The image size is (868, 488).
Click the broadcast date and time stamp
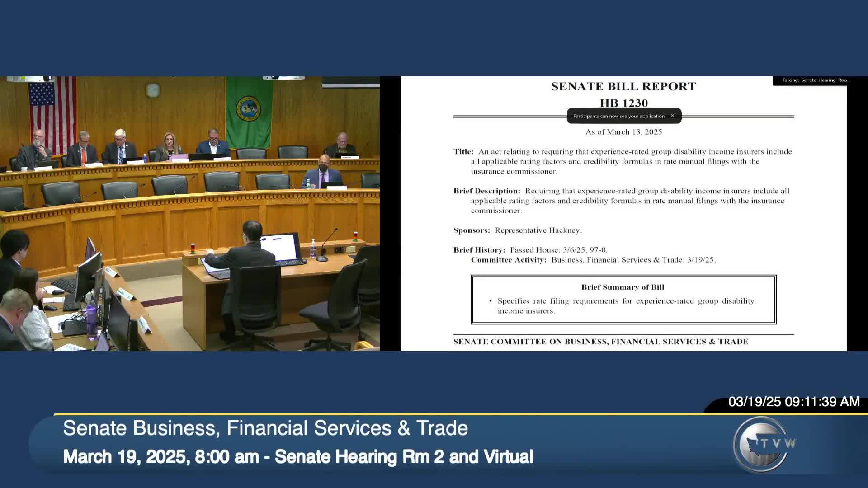pyautogui.click(x=793, y=402)
